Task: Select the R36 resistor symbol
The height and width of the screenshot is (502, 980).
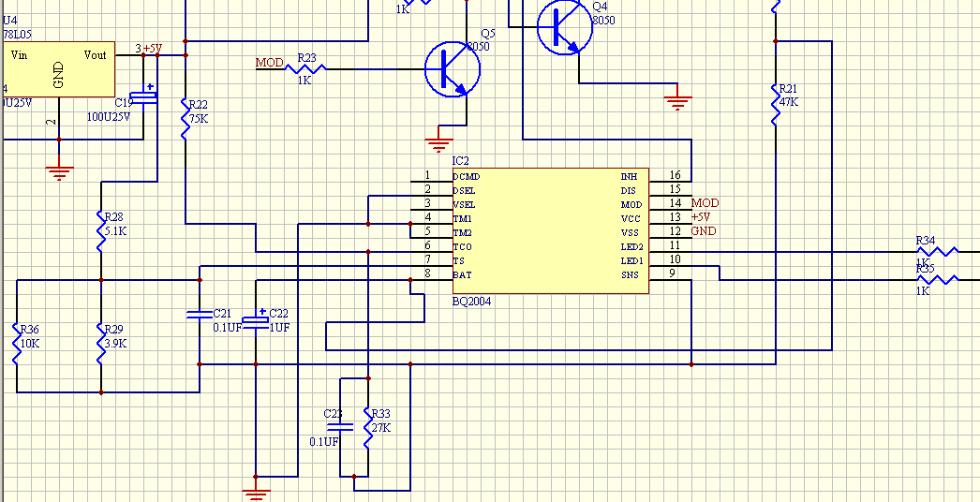Action: (17, 343)
